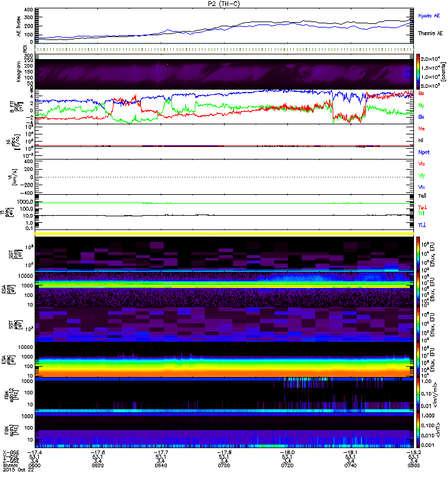The width and height of the screenshot is (448, 478).
Task: Click inside the ESA electron spectrogram panel
Action: tap(224, 360)
